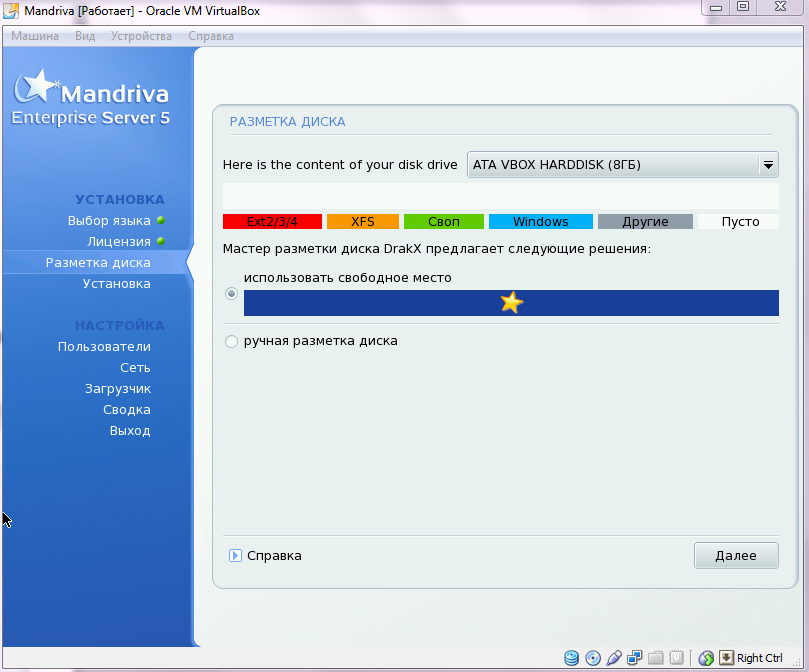This screenshot has width=809, height=672.
Task: Open the Вид menu
Action: pyautogui.click(x=85, y=36)
